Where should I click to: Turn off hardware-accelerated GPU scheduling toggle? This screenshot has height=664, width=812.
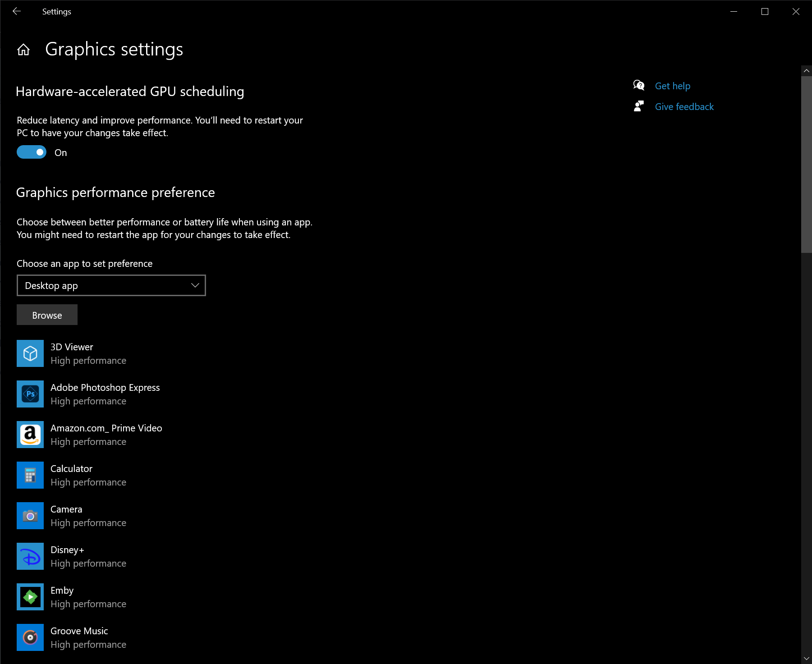click(x=32, y=152)
